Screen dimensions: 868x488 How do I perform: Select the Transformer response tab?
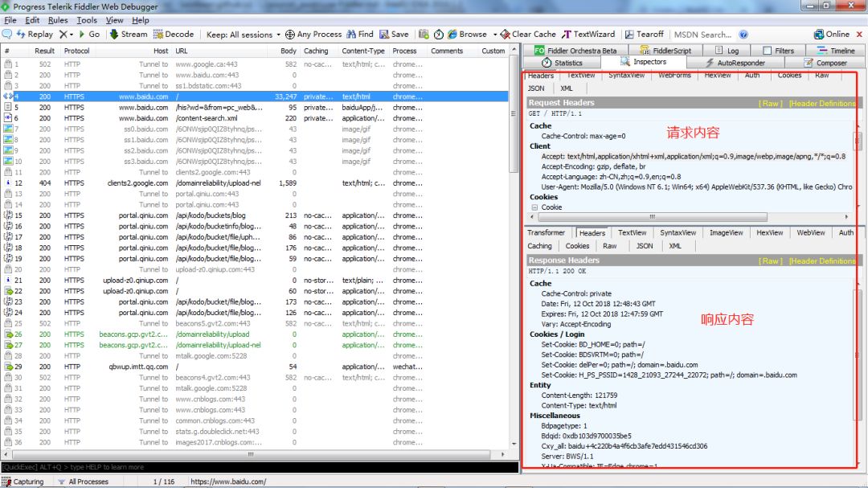point(546,232)
